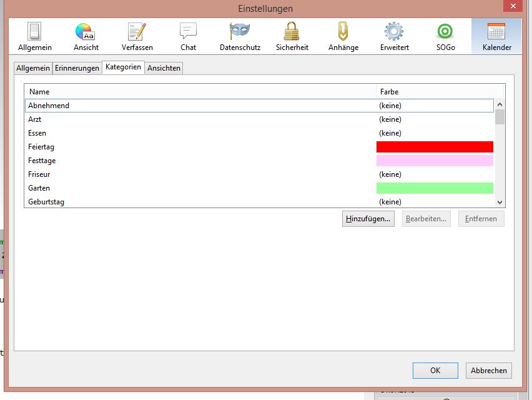532x400 pixels.
Task: Sort by the Name column header
Action: pos(200,92)
